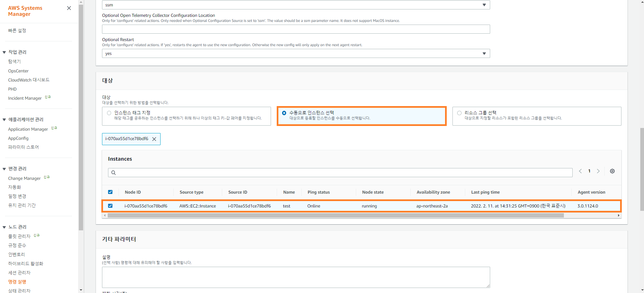Collapse the 애플리케이션 관리 section

(x=4, y=120)
